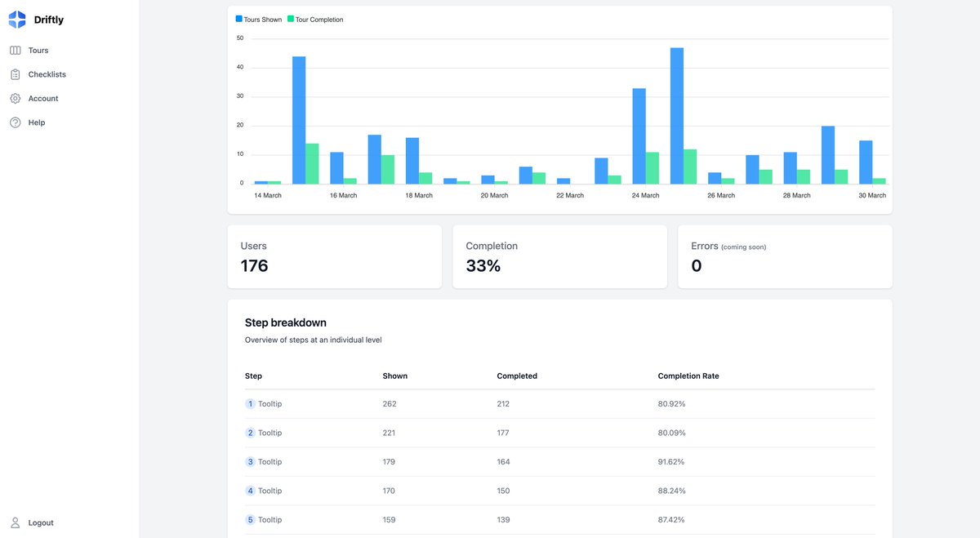Click the 88.24% completion rate
This screenshot has width=980, height=538.
click(671, 491)
